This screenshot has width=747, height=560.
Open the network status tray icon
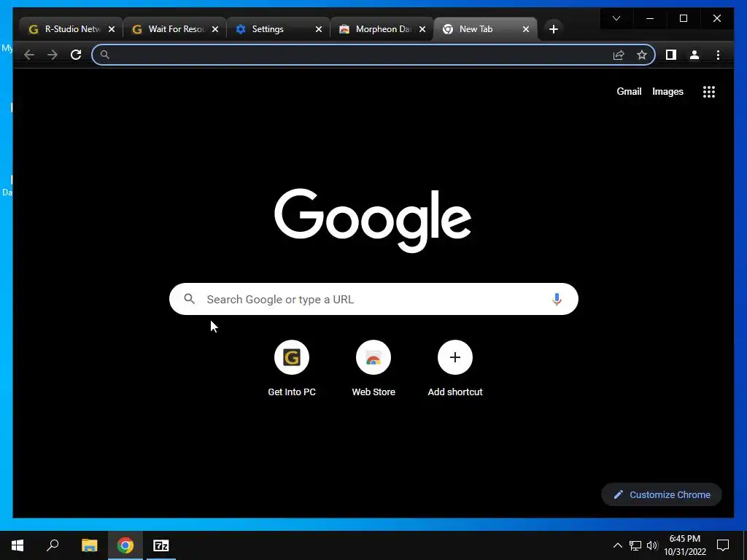point(635,545)
